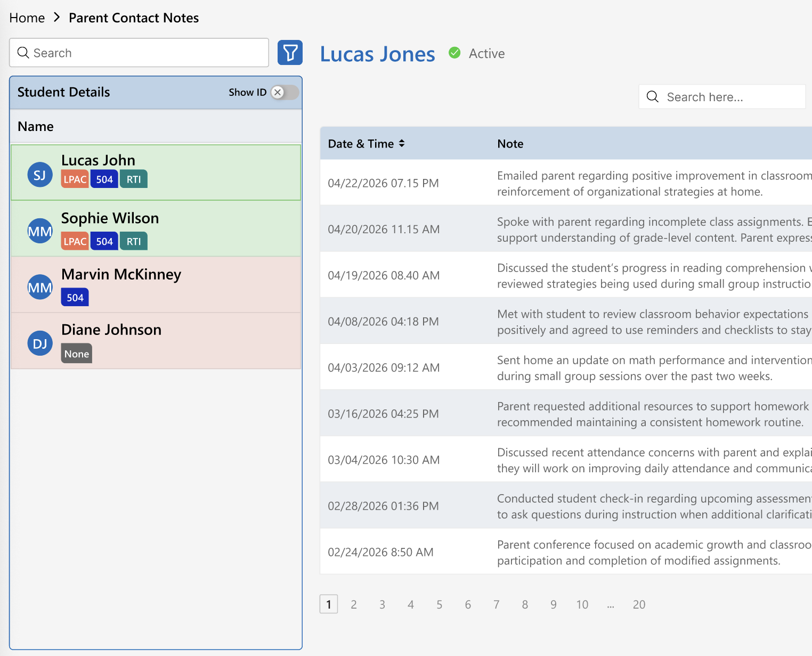Image resolution: width=812 pixels, height=656 pixels.
Task: Go to Home in the breadcrumb
Action: [27, 18]
